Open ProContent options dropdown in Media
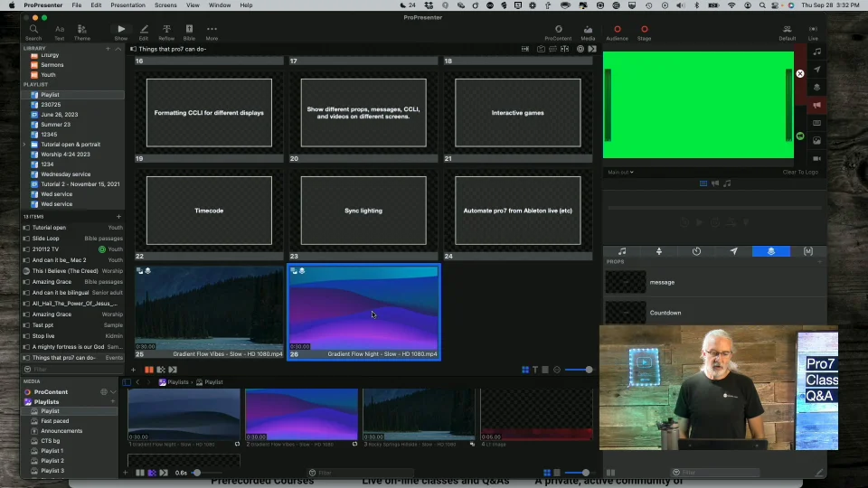 click(113, 391)
